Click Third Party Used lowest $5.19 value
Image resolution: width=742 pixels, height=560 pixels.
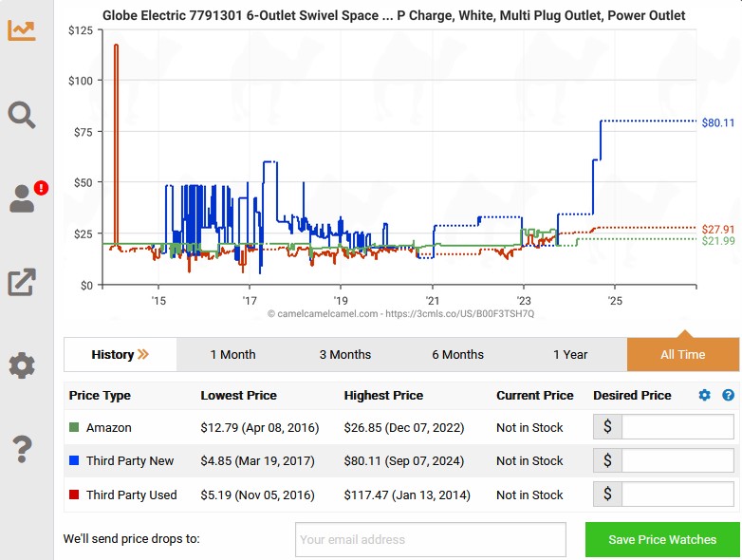257,495
